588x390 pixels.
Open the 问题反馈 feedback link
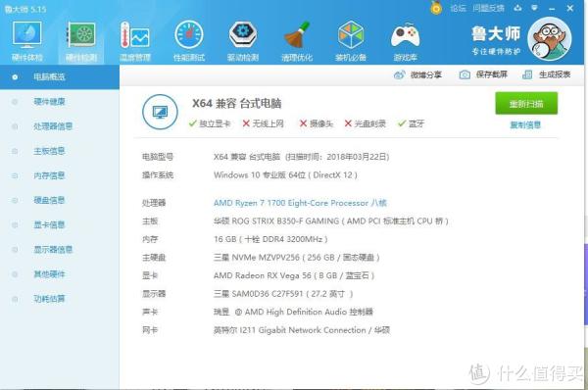coord(488,8)
